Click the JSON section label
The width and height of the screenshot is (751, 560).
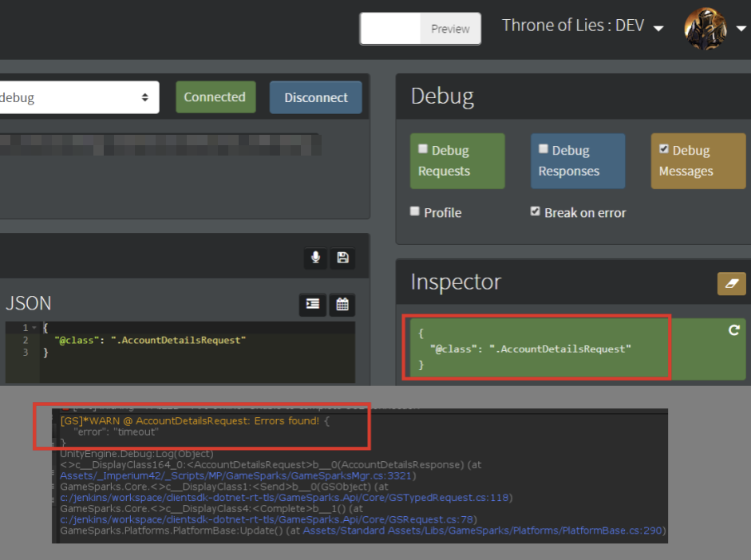[28, 303]
